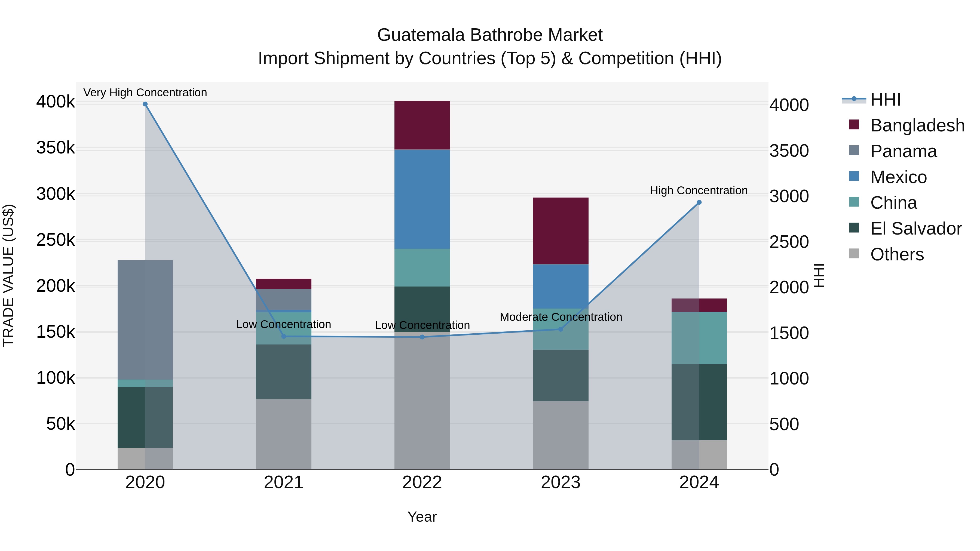Image resolution: width=980 pixels, height=551 pixels.
Task: Click the TRADE VALUE (US$) axis title
Action: click(x=8, y=275)
